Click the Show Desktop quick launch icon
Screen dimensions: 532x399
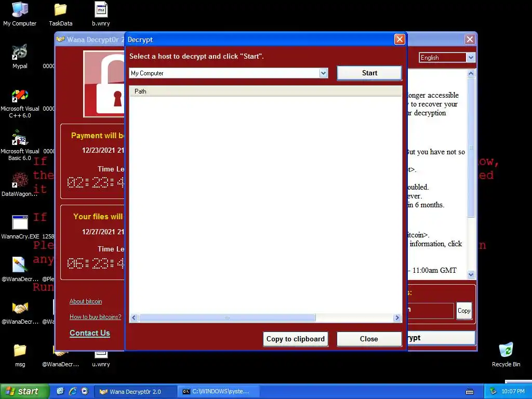tap(60, 391)
